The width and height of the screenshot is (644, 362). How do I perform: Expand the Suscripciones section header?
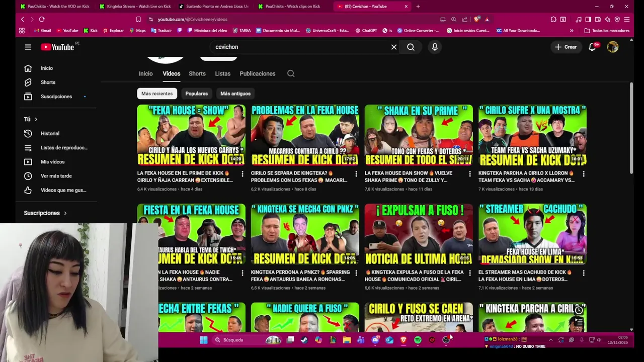pos(45,213)
